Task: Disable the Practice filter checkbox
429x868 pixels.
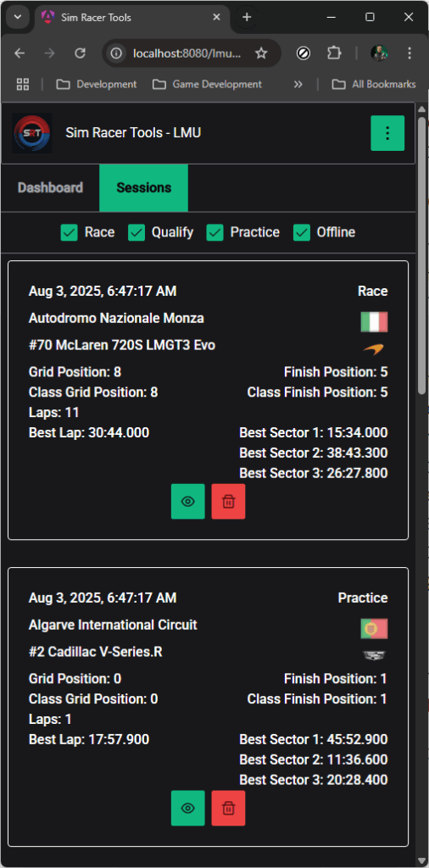Action: point(214,232)
